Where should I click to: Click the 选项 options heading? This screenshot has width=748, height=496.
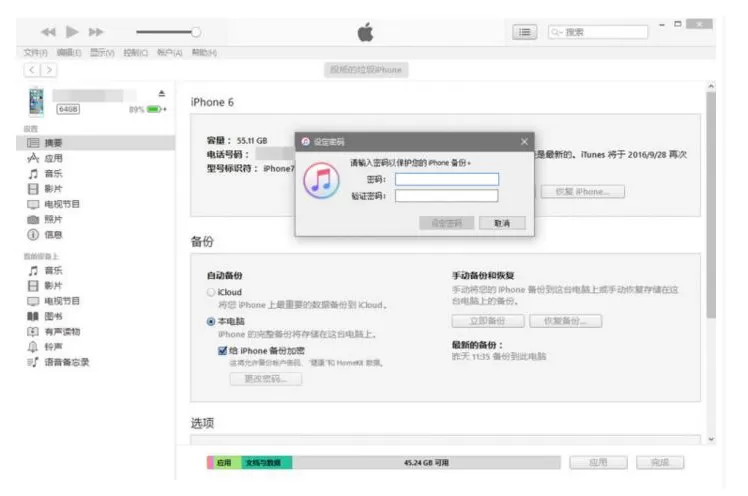coord(202,423)
